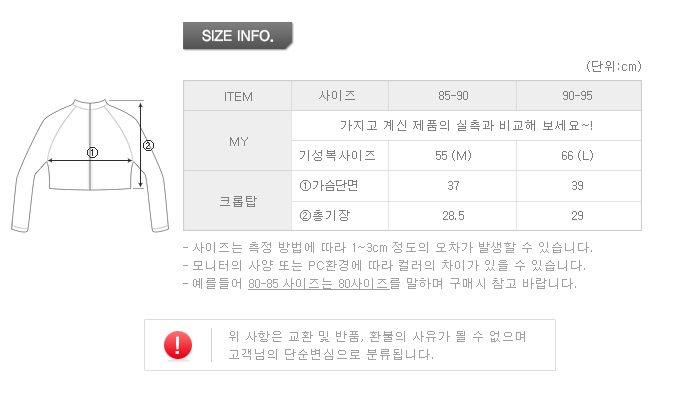Click the 28.5 total length value

[x=454, y=216]
